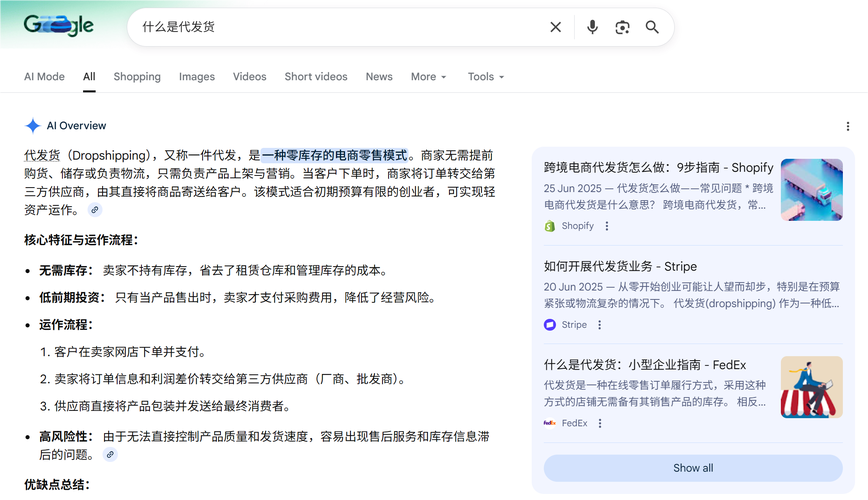
Task: Expand the More dropdown
Action: click(x=428, y=76)
